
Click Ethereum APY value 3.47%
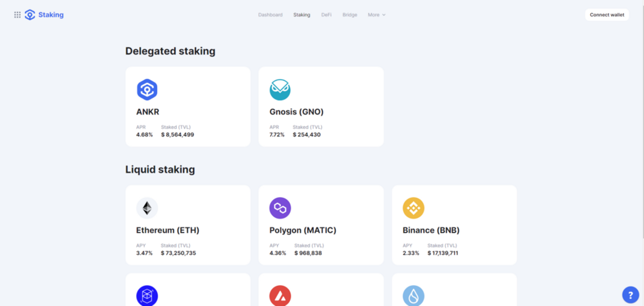click(144, 253)
